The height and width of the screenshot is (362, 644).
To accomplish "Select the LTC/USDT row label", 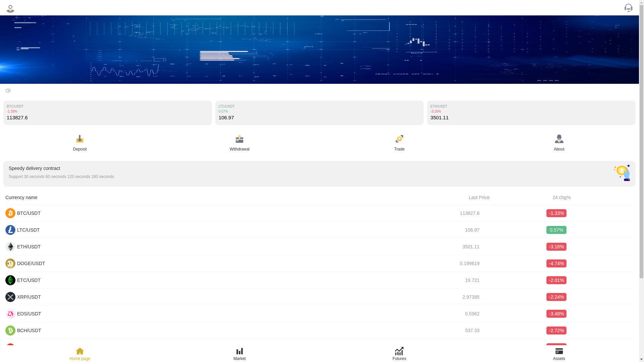I will tap(28, 230).
